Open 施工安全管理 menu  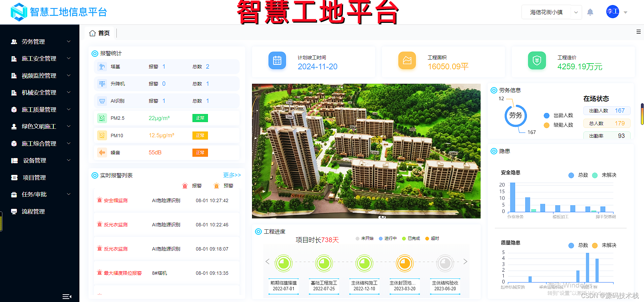[40, 59]
